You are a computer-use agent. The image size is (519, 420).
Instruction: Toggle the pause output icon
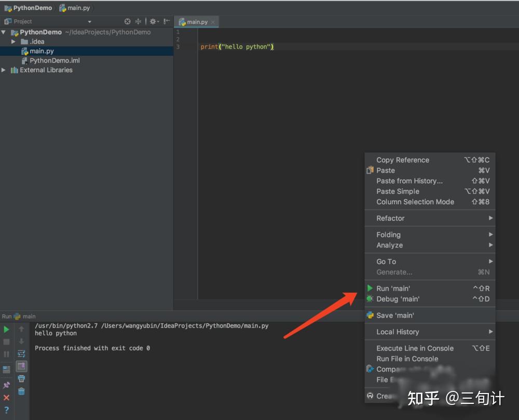(x=7, y=354)
